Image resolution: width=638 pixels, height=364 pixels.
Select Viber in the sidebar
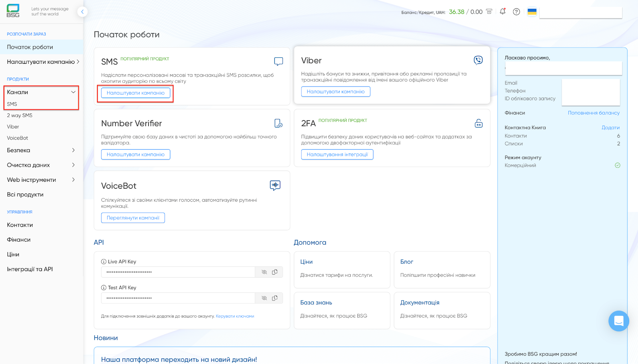(13, 127)
